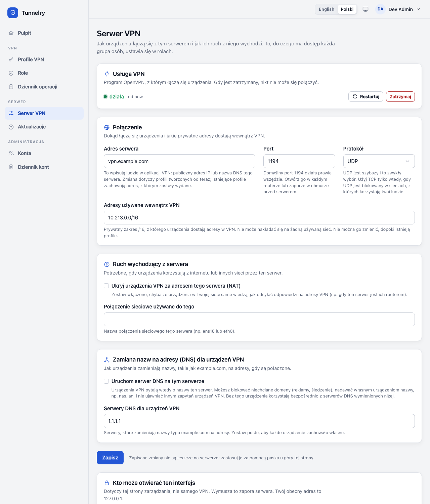The width and height of the screenshot is (430, 504).
Task: Click the Tunnelry shield logo icon
Action: (x=13, y=13)
